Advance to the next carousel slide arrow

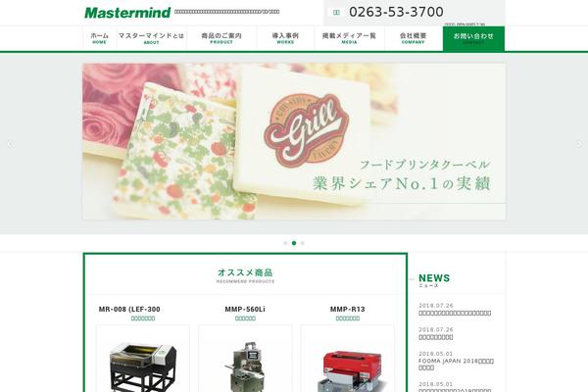coord(578,144)
